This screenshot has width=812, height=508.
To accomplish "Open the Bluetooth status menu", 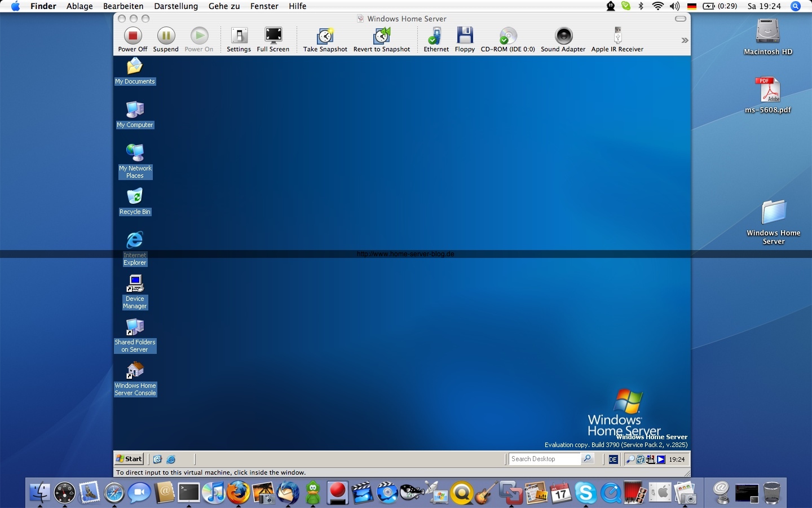I will [x=641, y=6].
